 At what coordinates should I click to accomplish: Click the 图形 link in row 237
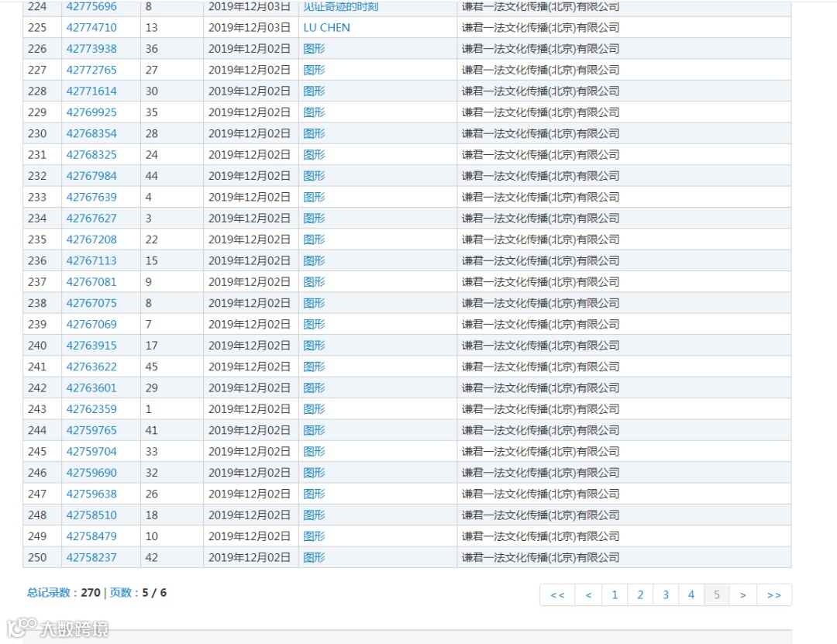tap(314, 282)
